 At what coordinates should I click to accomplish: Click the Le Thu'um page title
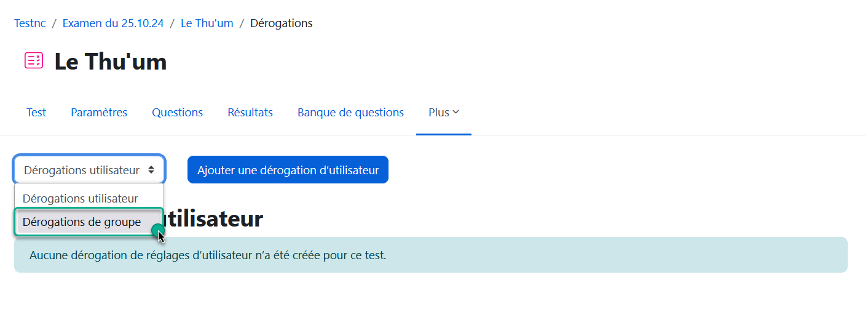coord(111,62)
